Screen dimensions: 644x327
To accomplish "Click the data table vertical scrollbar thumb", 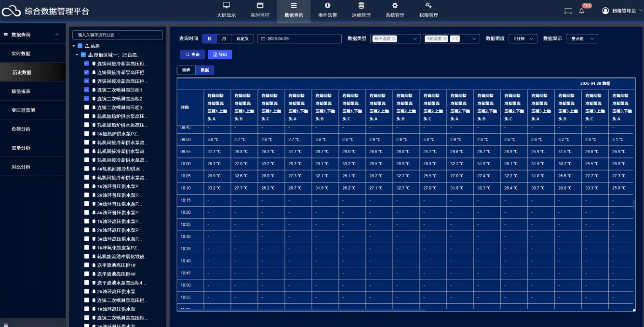I will 634,205.
